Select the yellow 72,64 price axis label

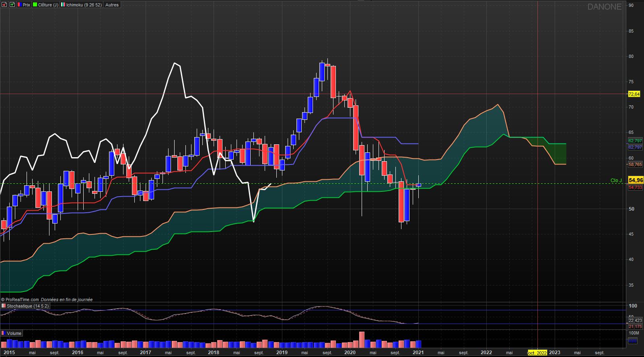click(634, 94)
